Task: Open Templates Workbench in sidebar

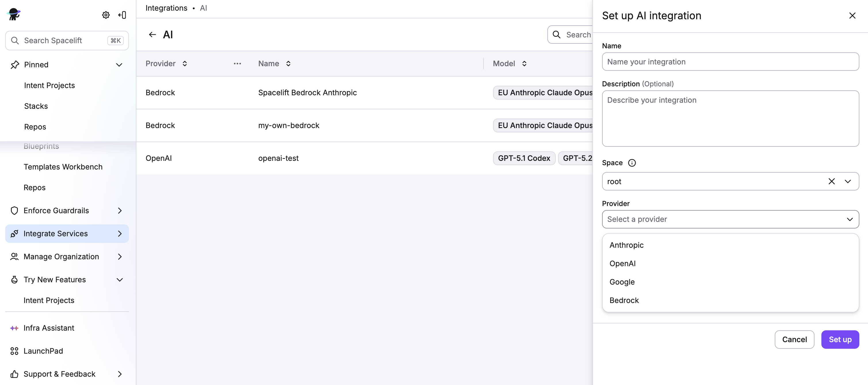Action: click(63, 167)
